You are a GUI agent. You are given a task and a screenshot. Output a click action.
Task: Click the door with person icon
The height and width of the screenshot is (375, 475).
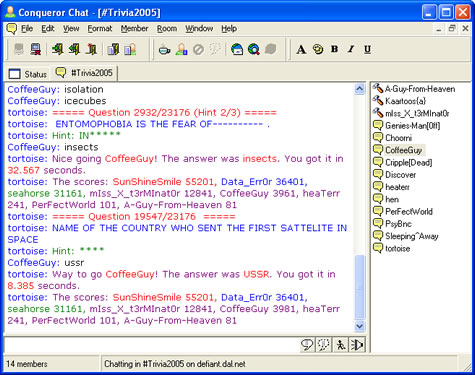click(x=130, y=49)
